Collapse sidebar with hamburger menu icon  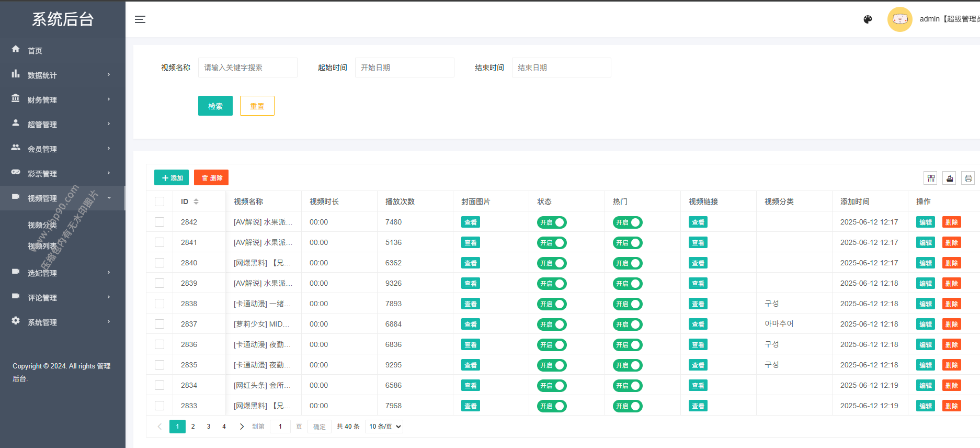click(x=140, y=19)
